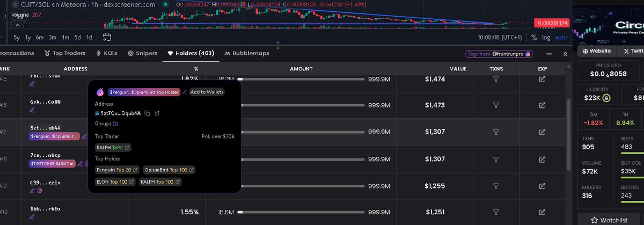Open the Bubblemaps tab
This screenshot has width=644, height=225.
pyautogui.click(x=247, y=53)
